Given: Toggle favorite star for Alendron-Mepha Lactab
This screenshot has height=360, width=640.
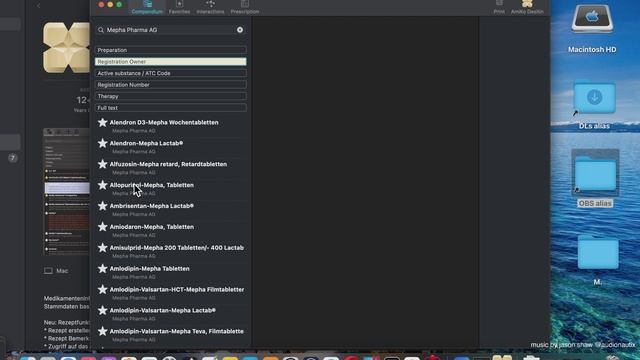Looking at the screenshot, I should [102, 143].
